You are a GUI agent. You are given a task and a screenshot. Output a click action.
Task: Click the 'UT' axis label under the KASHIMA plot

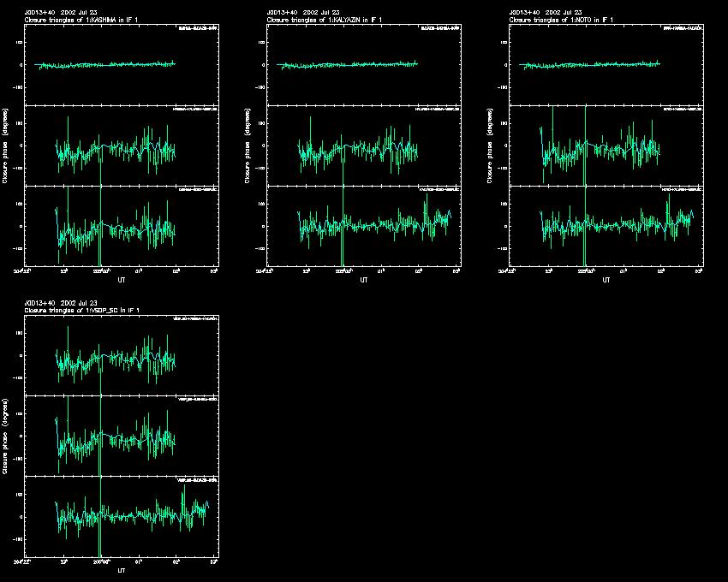(121, 280)
